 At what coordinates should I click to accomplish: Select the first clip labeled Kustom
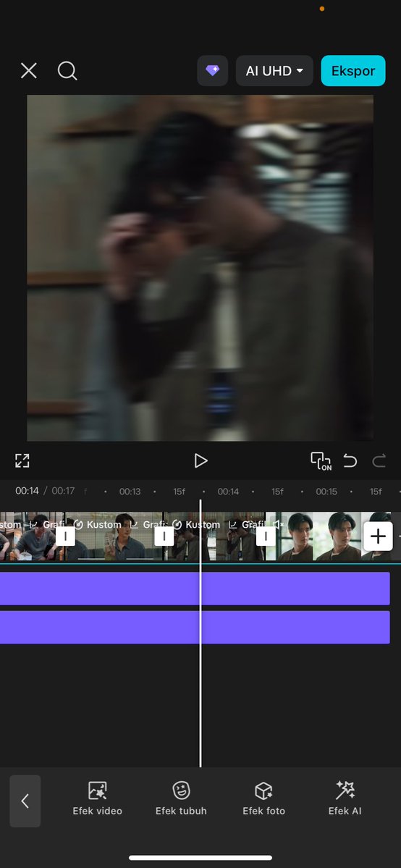(x=114, y=536)
